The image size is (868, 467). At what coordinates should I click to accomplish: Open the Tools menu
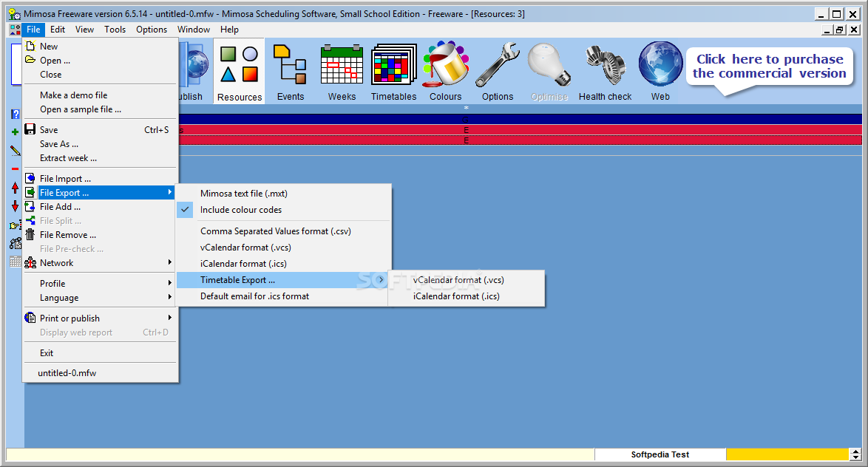pyautogui.click(x=115, y=30)
